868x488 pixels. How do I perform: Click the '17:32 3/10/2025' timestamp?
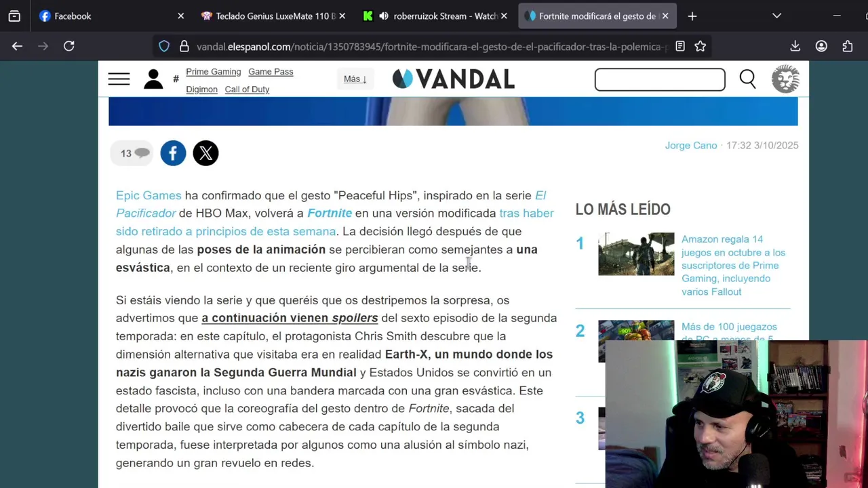(762, 145)
